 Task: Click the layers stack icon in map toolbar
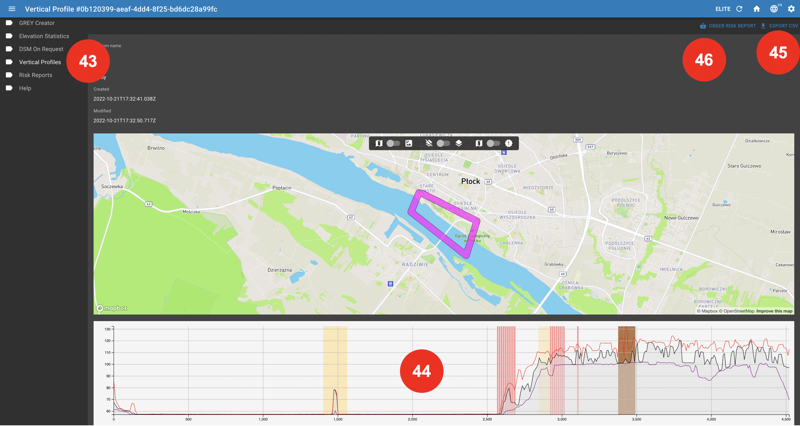coord(458,144)
